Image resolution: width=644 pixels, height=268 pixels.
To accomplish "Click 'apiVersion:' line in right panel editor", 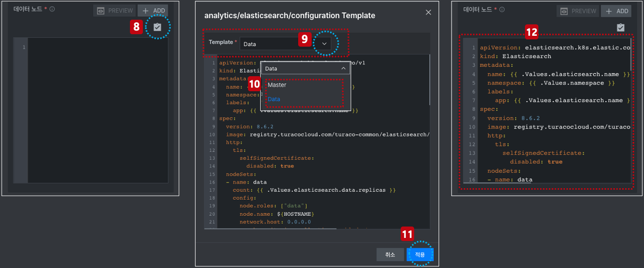I will 554,47.
